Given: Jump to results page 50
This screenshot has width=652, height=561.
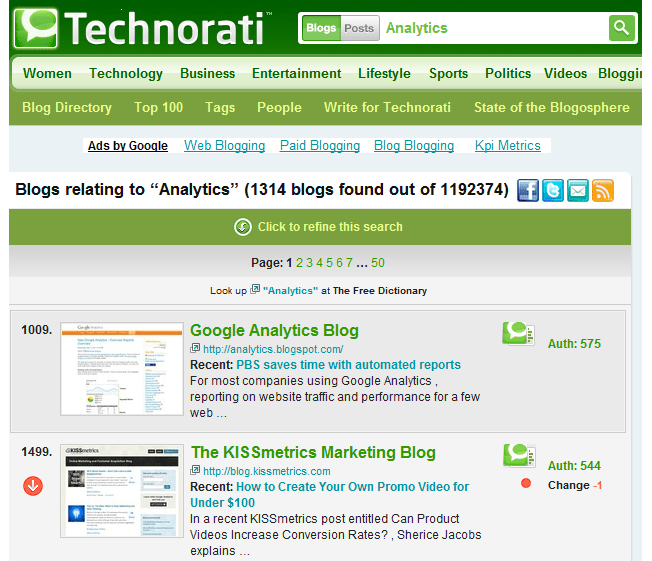Looking at the screenshot, I should (378, 263).
